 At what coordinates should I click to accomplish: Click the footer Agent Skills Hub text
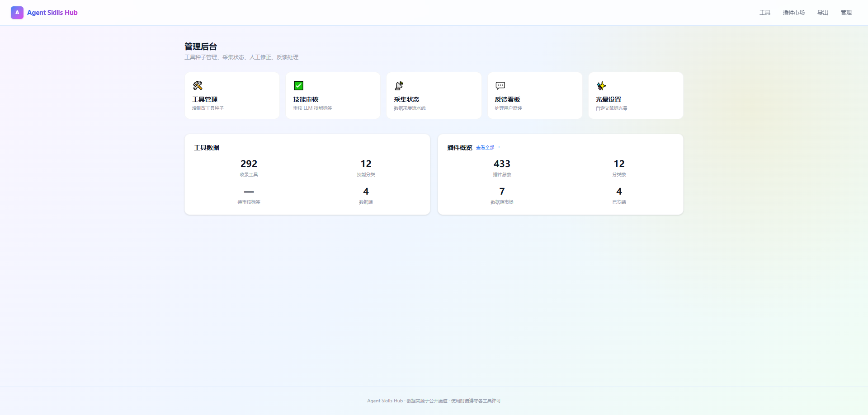click(x=385, y=401)
